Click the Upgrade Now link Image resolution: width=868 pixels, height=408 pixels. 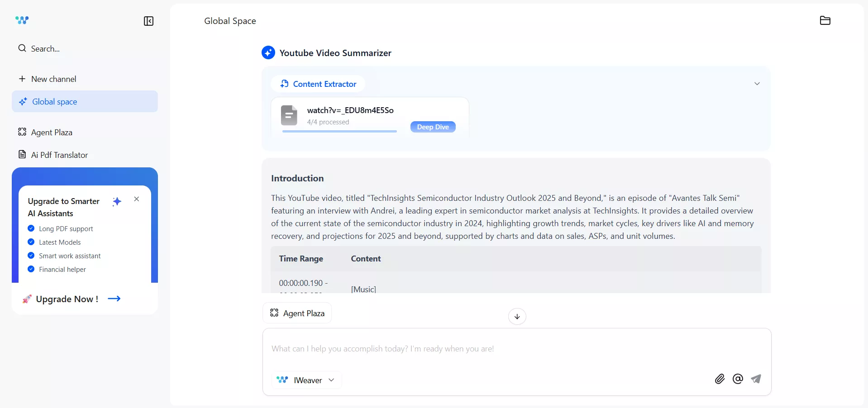click(67, 299)
